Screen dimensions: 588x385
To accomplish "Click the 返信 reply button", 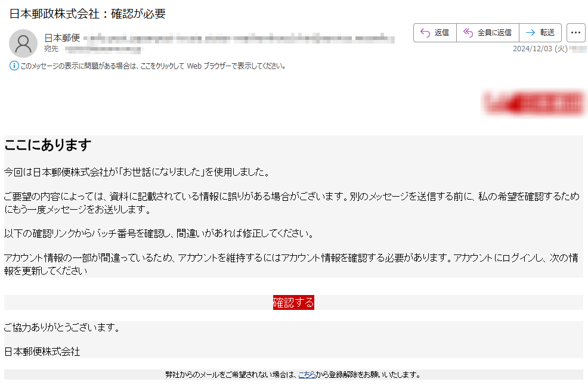I will coord(435,33).
